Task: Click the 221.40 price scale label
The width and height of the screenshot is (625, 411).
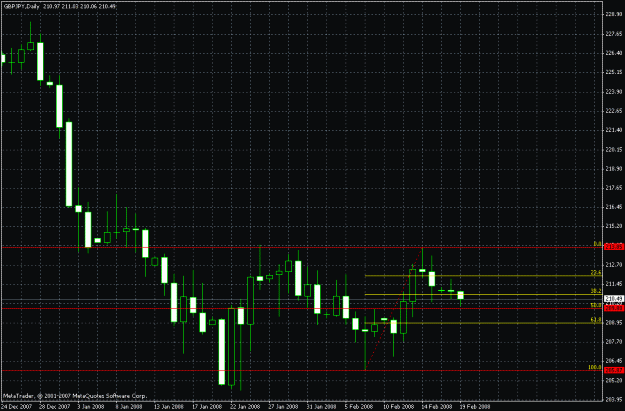Action: 613,130
